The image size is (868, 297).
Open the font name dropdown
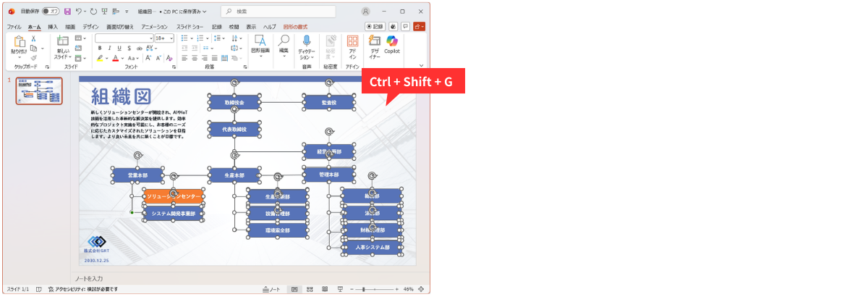(150, 38)
